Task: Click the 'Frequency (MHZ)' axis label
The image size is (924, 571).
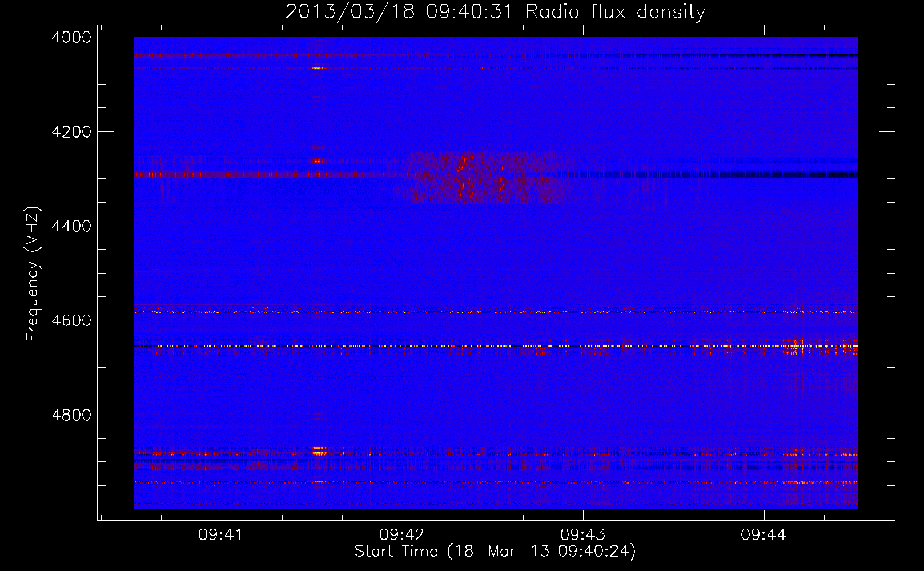Action: [x=33, y=274]
